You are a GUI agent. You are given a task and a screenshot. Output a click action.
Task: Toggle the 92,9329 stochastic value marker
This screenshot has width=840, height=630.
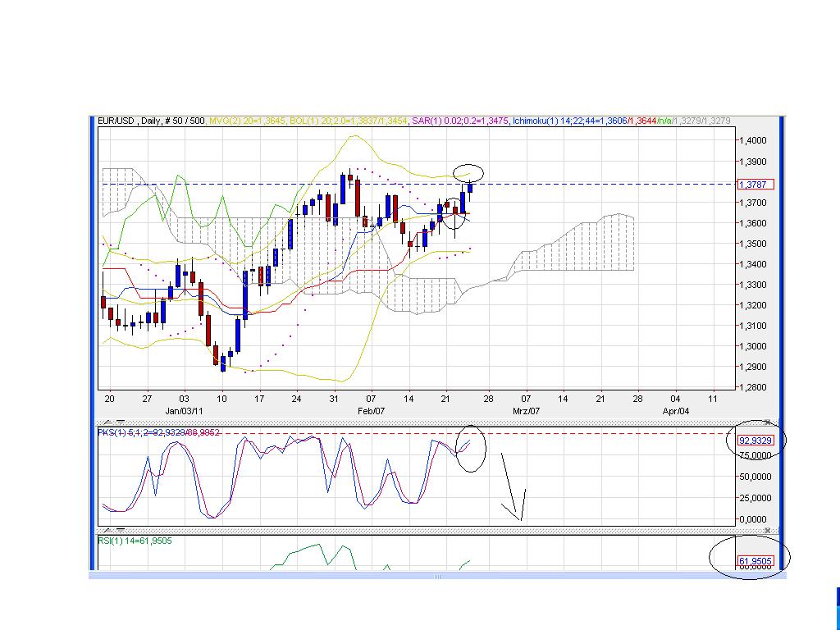click(756, 440)
